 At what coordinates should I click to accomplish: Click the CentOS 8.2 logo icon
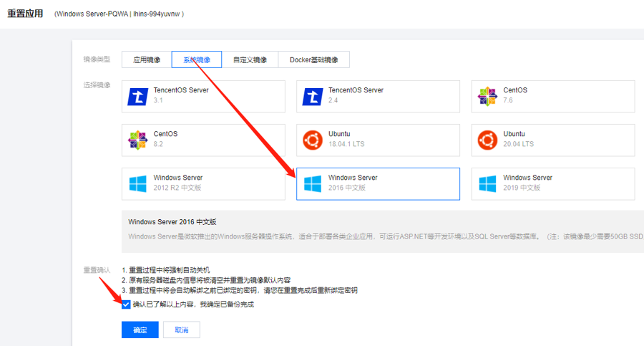pos(138,140)
